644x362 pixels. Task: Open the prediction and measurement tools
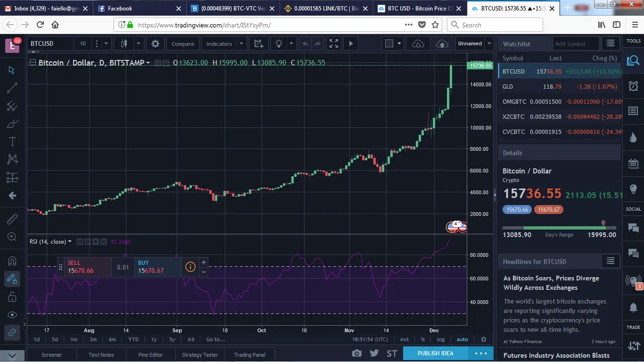click(x=12, y=177)
